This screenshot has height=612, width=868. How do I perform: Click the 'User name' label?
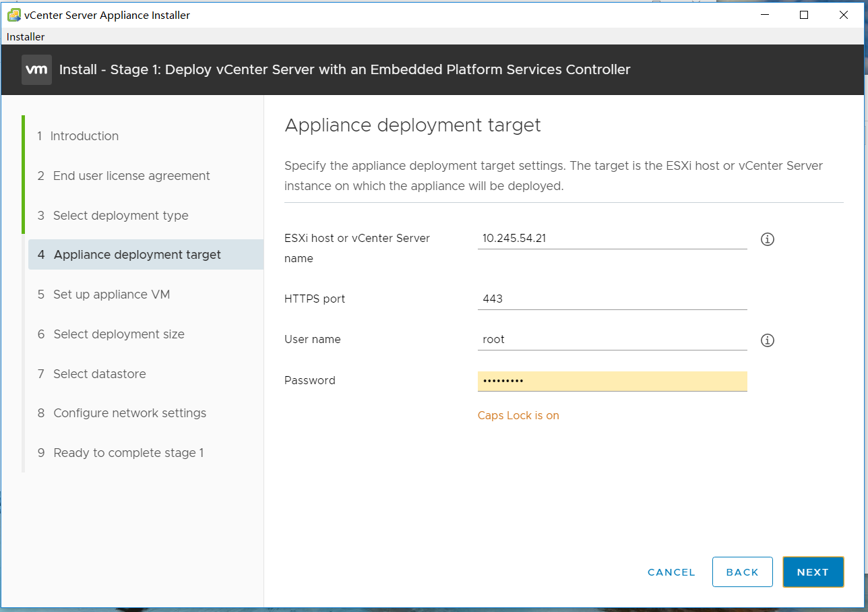click(313, 340)
